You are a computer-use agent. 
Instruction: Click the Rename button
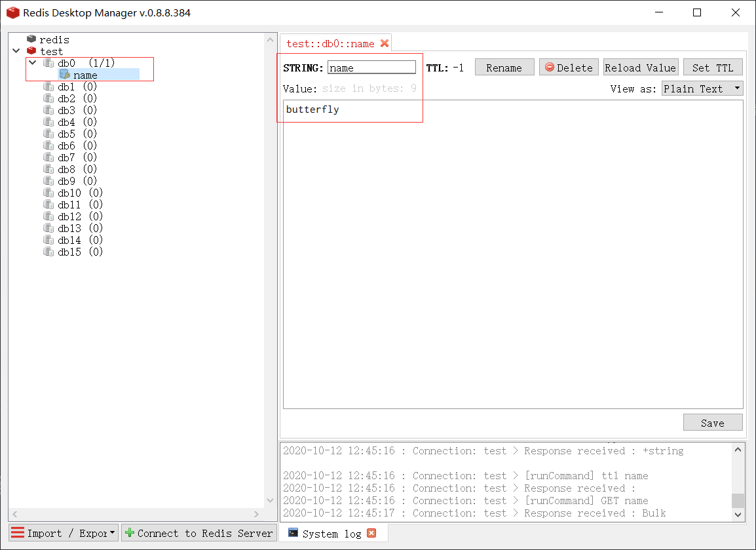tap(504, 67)
